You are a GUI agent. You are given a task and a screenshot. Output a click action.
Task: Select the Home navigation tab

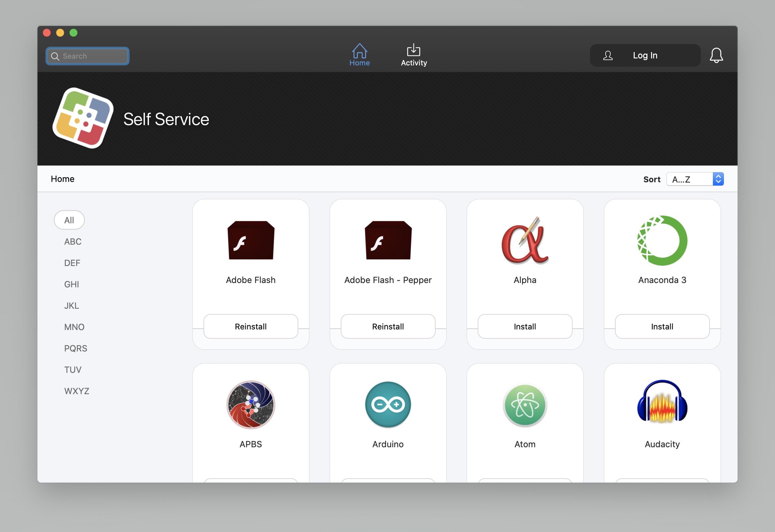(x=360, y=55)
